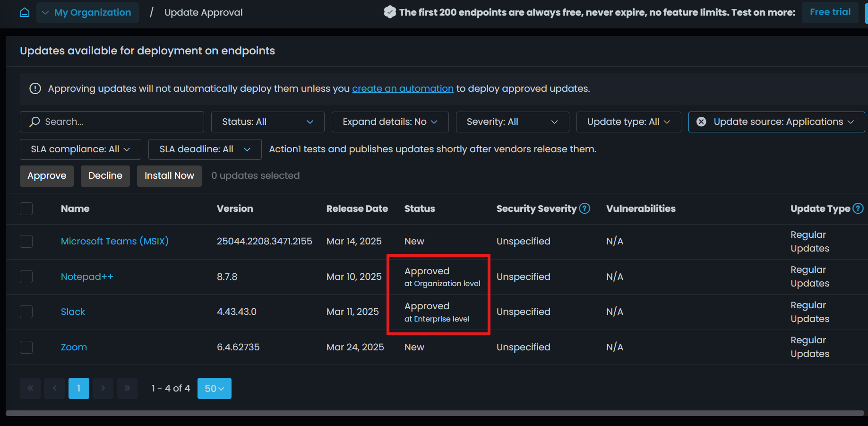Jump to the last page with double-arrow icon

click(x=127, y=388)
